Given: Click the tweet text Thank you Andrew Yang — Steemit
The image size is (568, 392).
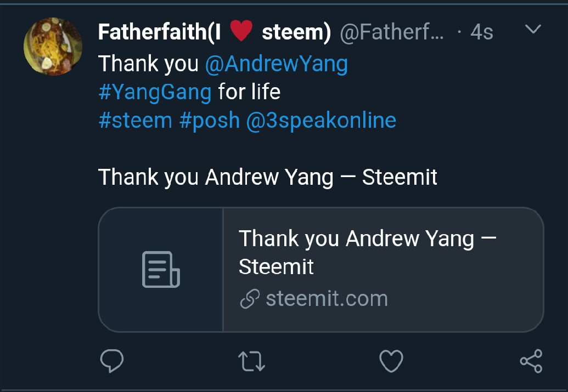Looking at the screenshot, I should pos(268,177).
